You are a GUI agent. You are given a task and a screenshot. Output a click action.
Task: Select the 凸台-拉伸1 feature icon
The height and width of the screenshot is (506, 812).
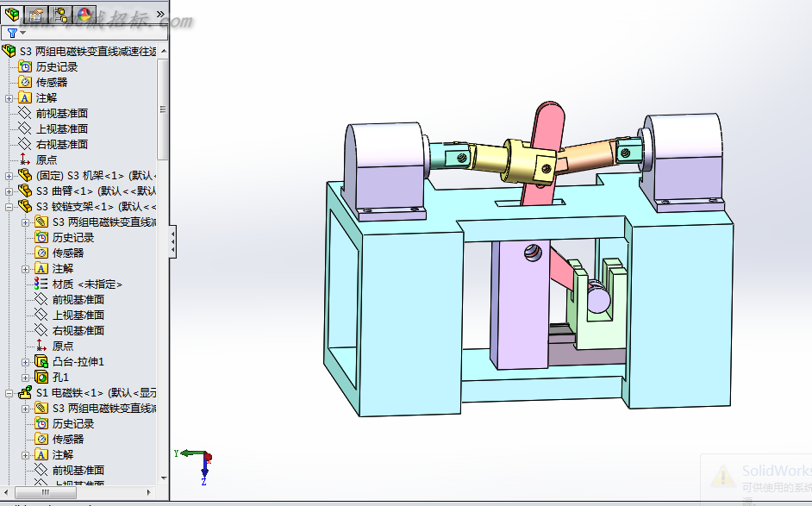click(x=41, y=361)
